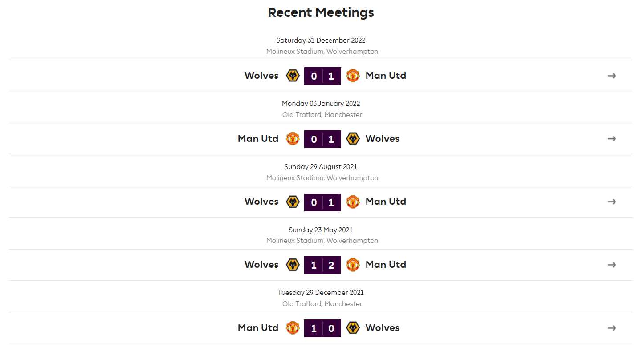This screenshot has width=644, height=359.
Task: Open arrow for 29 December 2021 match
Action: (612, 328)
